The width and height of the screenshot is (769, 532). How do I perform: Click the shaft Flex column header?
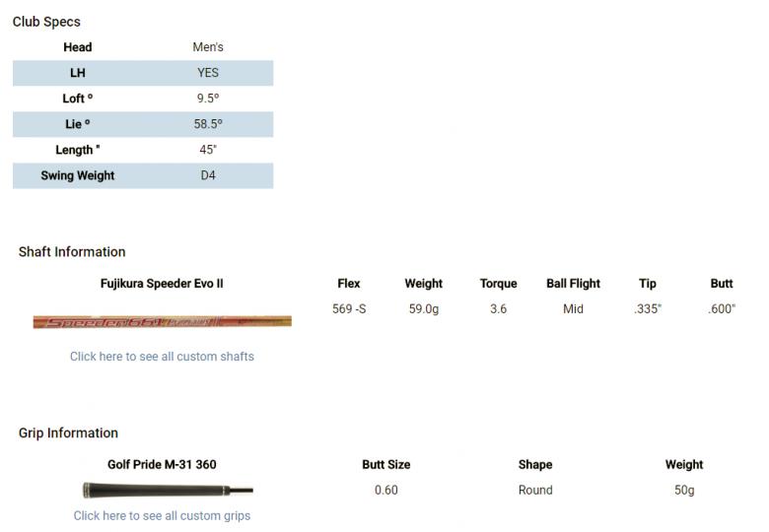point(349,284)
